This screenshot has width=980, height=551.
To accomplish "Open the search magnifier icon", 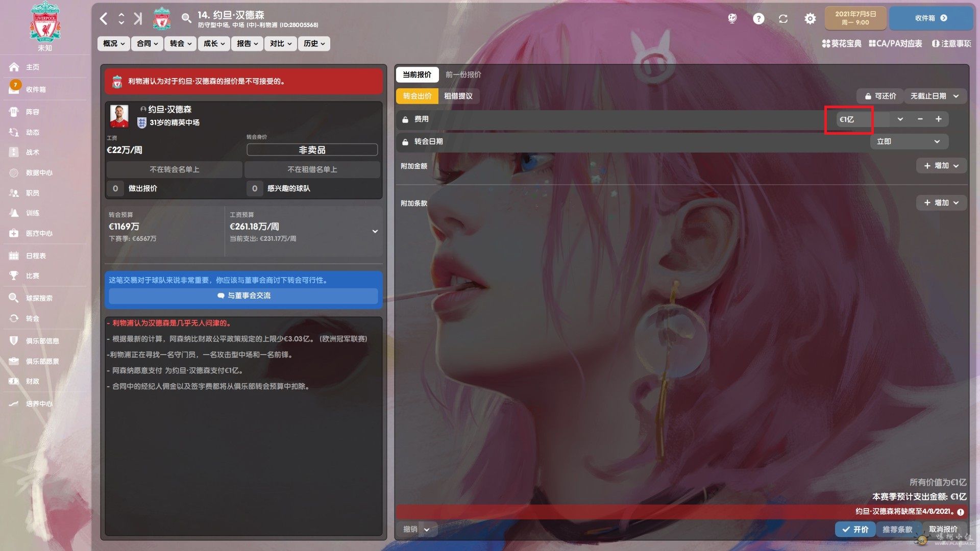I will 186,19.
